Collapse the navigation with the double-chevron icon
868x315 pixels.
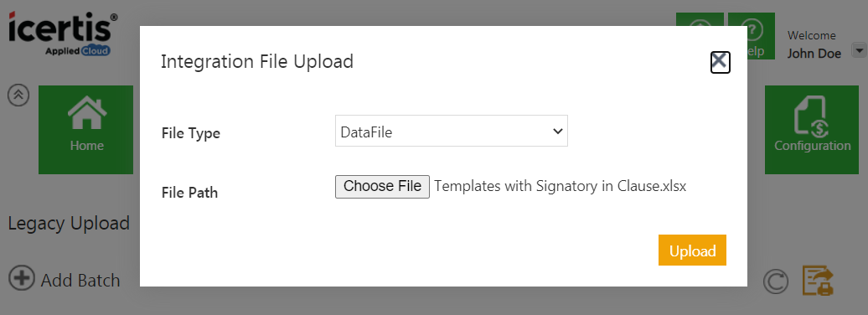[x=18, y=96]
